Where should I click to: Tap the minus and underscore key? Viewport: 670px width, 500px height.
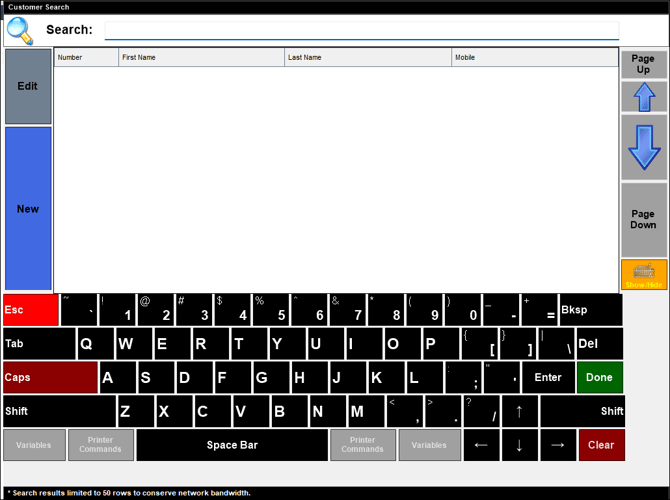point(501,310)
